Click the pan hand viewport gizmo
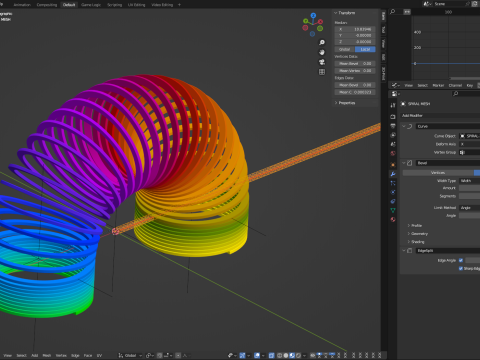480x360 pixels. (x=322, y=52)
